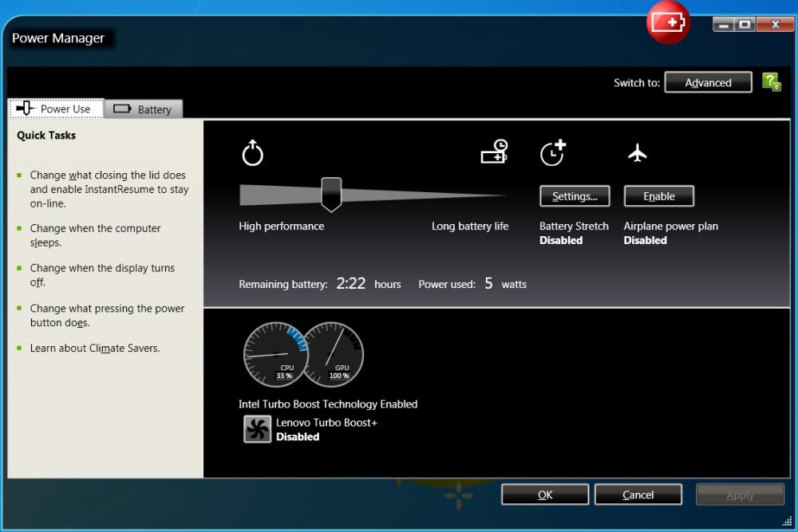Switch to the Battery tab
This screenshot has width=798, height=532.
[144, 108]
